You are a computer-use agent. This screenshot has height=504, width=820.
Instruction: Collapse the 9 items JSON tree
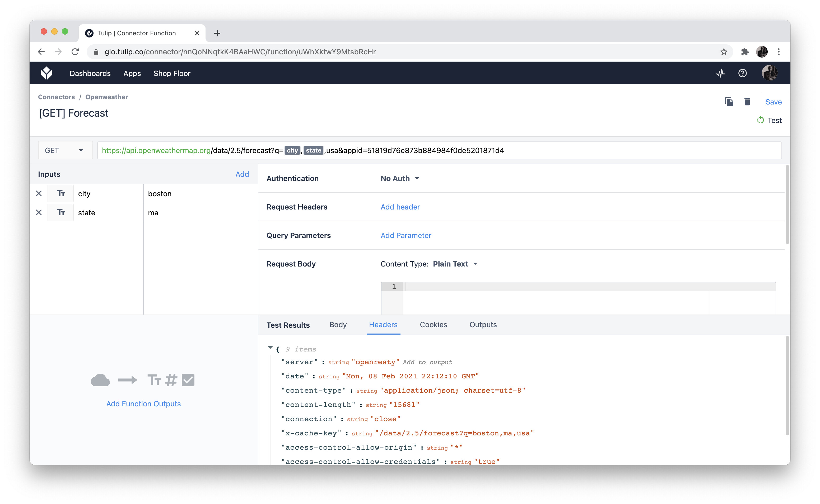[270, 348]
